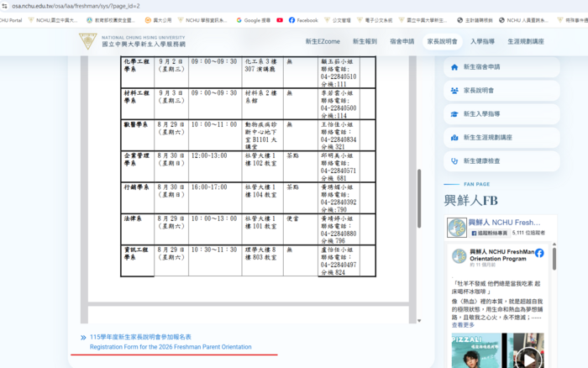Click the 材料工程學系 table cell
The height and width of the screenshot is (368, 588).
(x=137, y=104)
